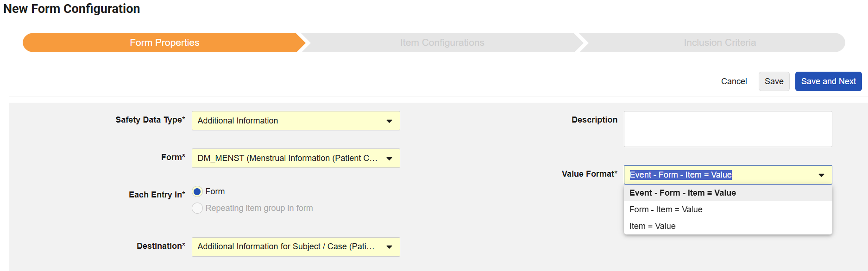Click the DM_MENST form selection field
The width and height of the screenshot is (868, 271).
pos(296,158)
